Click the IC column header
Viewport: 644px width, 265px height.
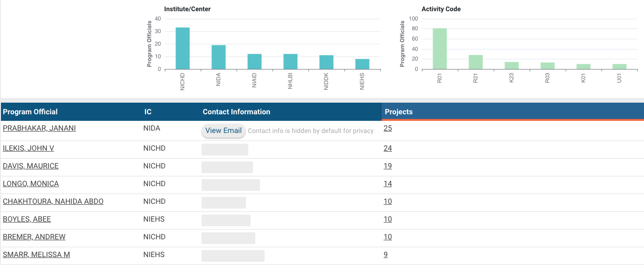147,112
